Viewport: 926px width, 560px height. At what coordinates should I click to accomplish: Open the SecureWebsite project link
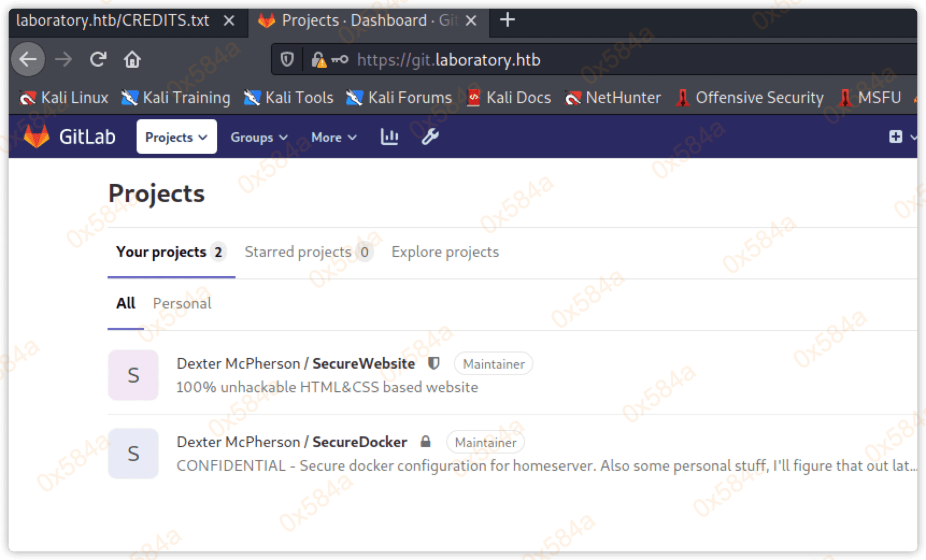click(x=364, y=364)
